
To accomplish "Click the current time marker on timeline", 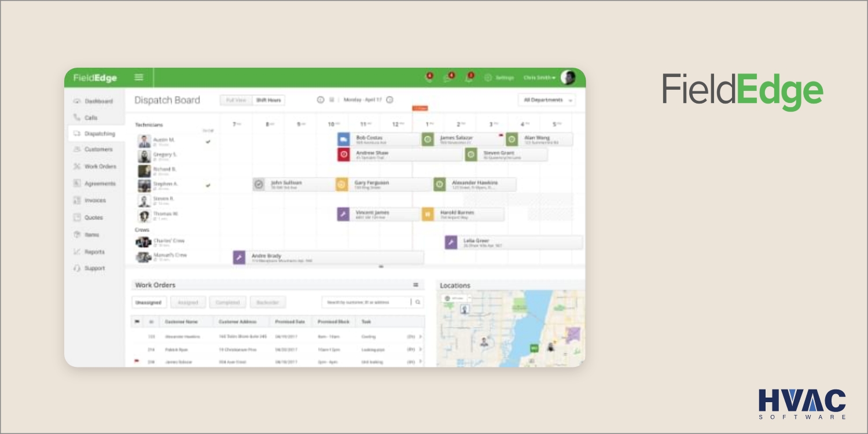I will click(420, 108).
